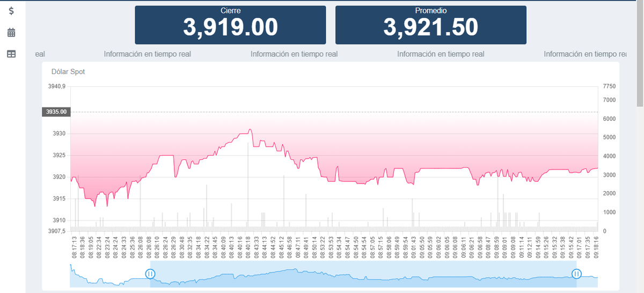644x293 pixels.
Task: Click the 3925 price axis label
Action: pyautogui.click(x=59, y=155)
